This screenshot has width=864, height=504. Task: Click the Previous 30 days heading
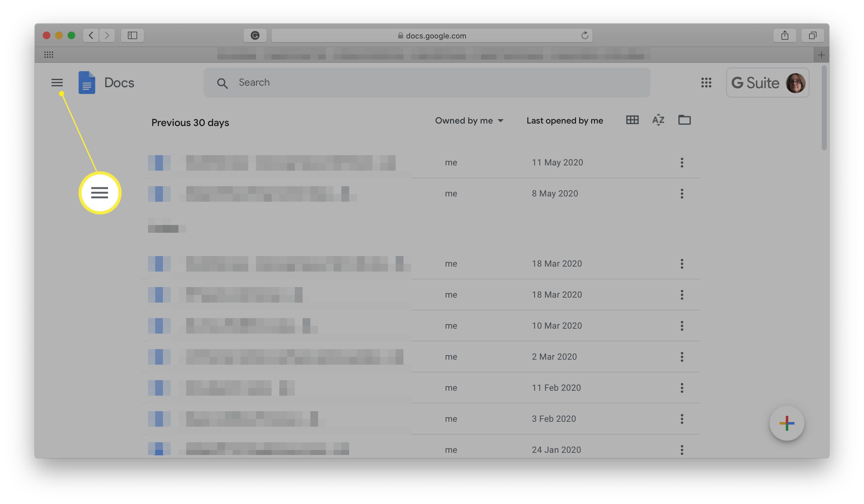[190, 123]
